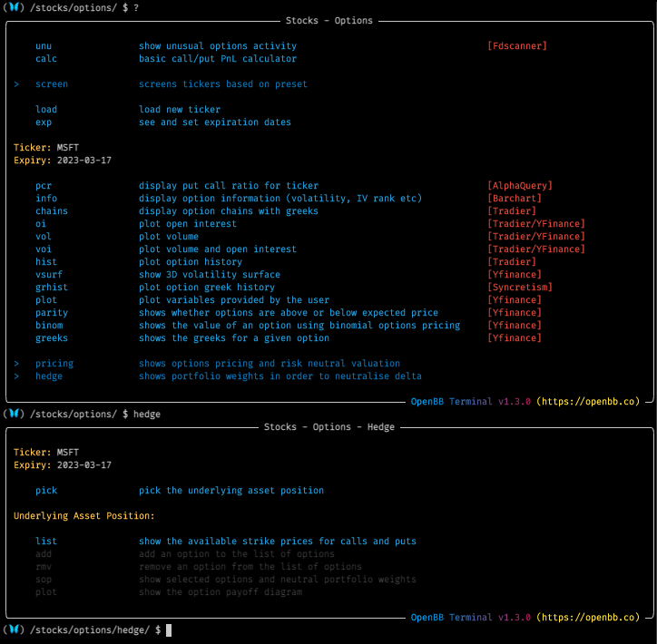657x644 pixels.
Task: Click 'OpenBB Terminal v1.3.0' in Hedge footer
Action: coord(471,617)
